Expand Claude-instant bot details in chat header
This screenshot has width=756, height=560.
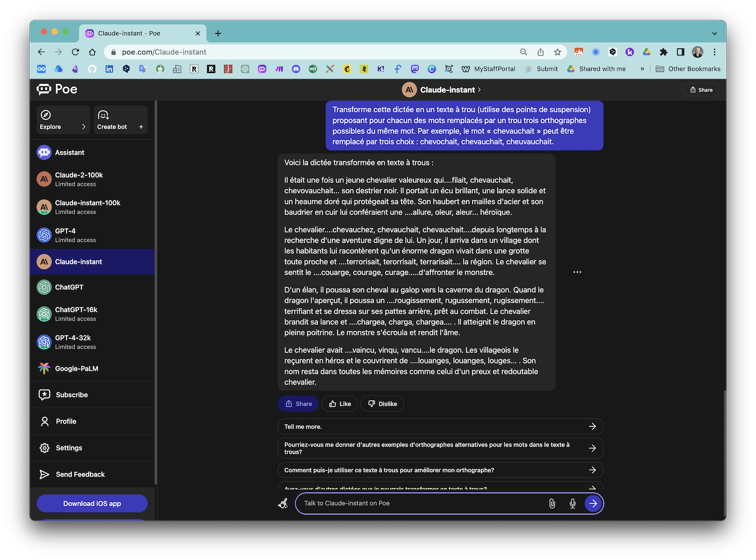(442, 90)
